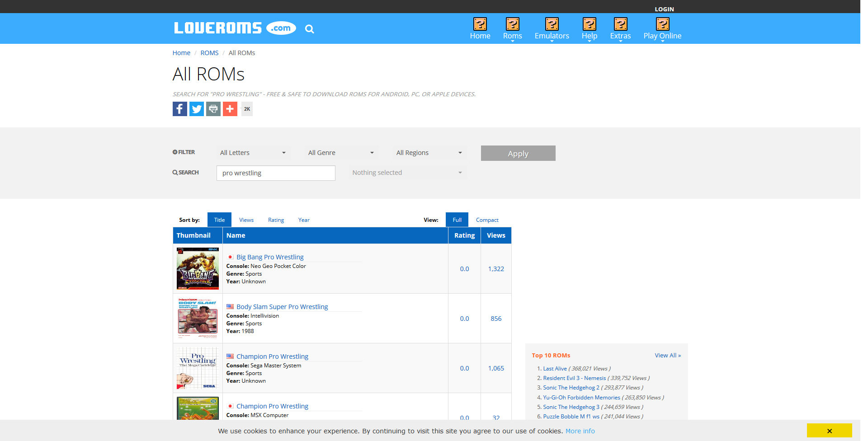Viewport: 868px width, 441px height.
Task: Open Sonic The Hedgehog 2 link
Action: (571, 388)
